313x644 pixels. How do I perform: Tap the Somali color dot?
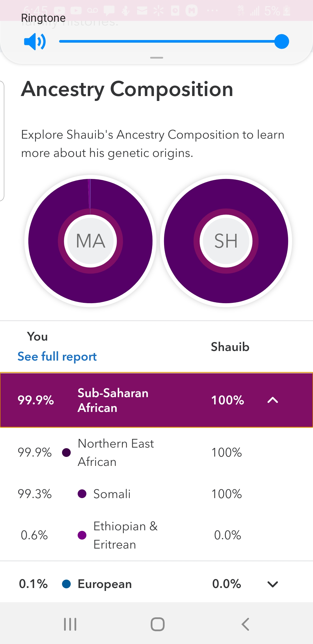(82, 494)
